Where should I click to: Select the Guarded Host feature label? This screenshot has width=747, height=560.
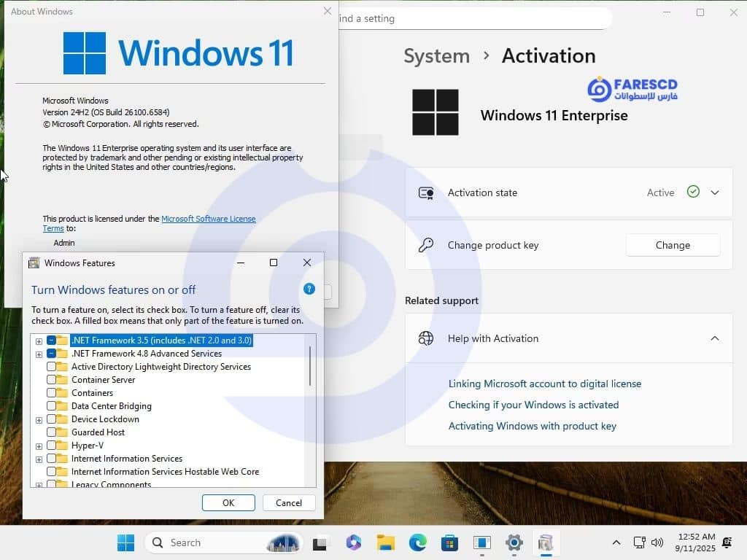point(98,432)
